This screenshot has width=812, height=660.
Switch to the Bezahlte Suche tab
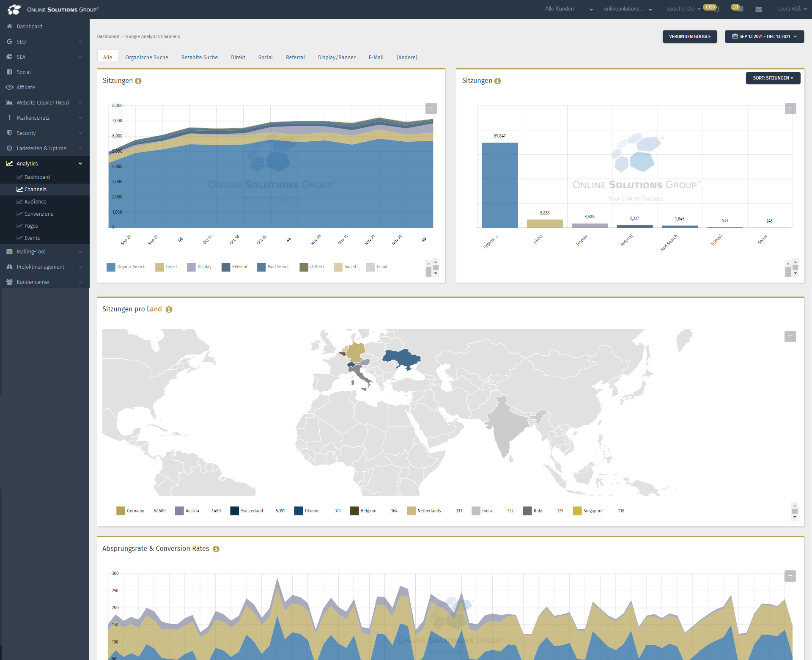click(x=199, y=57)
